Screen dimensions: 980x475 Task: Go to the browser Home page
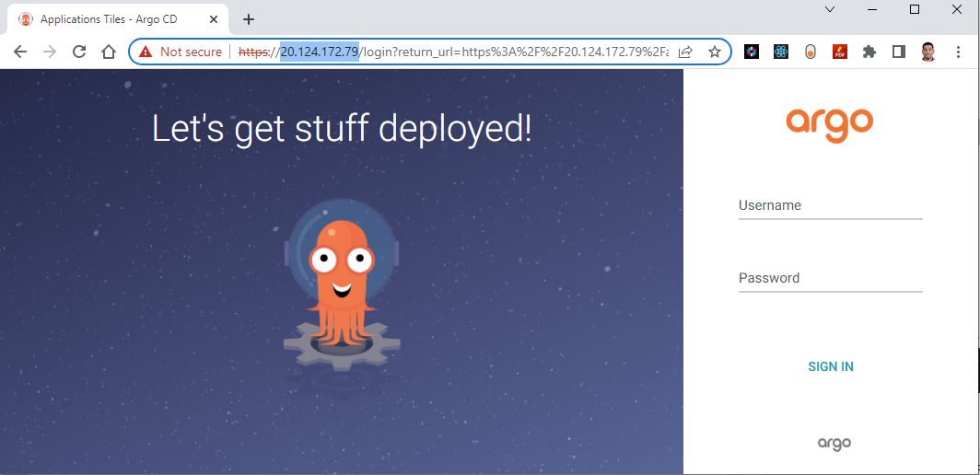(x=109, y=52)
